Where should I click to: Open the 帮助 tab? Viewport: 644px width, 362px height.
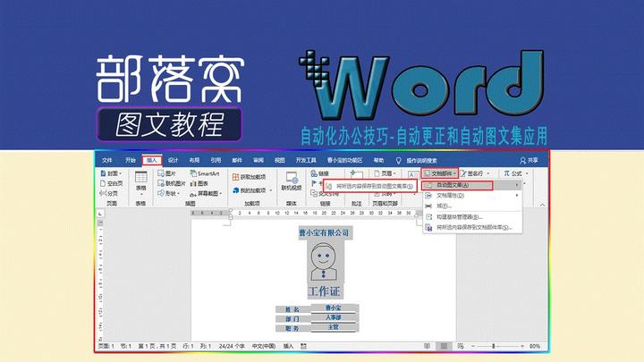[378, 160]
